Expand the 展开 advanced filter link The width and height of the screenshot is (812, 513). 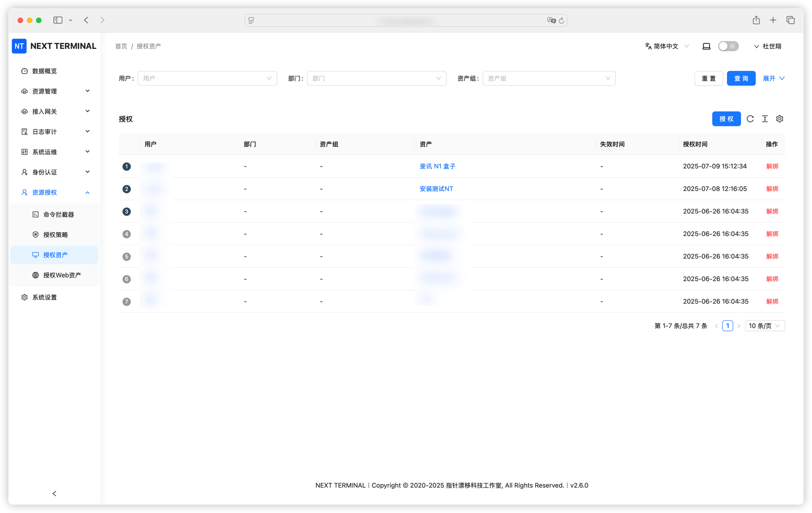[773, 78]
